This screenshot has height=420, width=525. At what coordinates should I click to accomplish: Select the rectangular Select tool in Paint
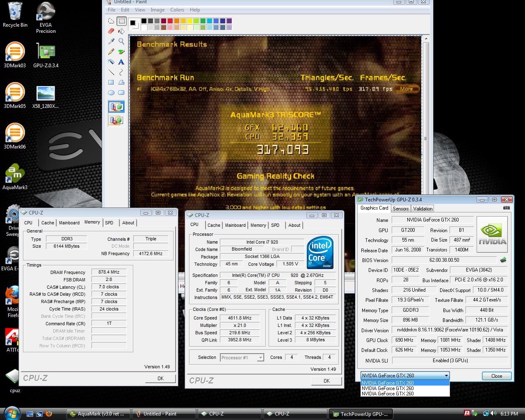click(121, 21)
